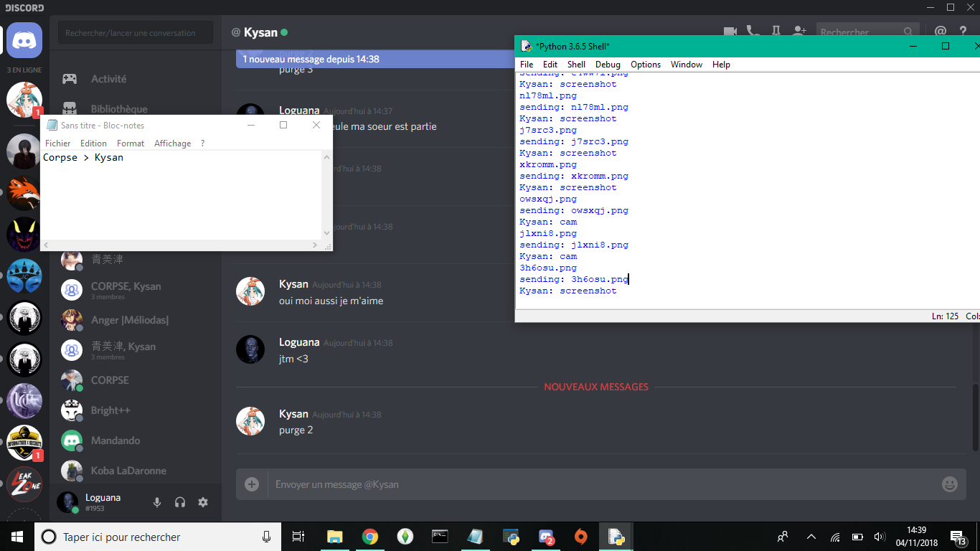The image size is (980, 551).
Task: Click 'sending: 3h6osu.png' line in Python Shell
Action: (x=574, y=279)
